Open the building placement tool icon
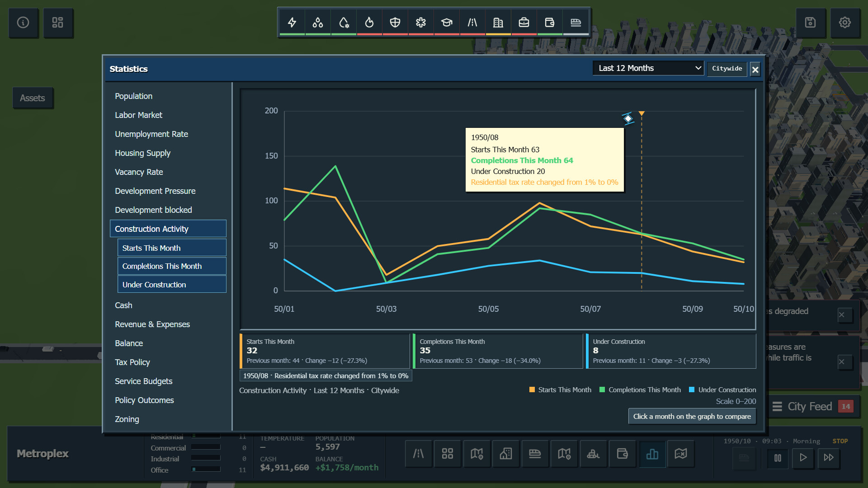Viewport: 868px width, 488px height. pos(506,454)
